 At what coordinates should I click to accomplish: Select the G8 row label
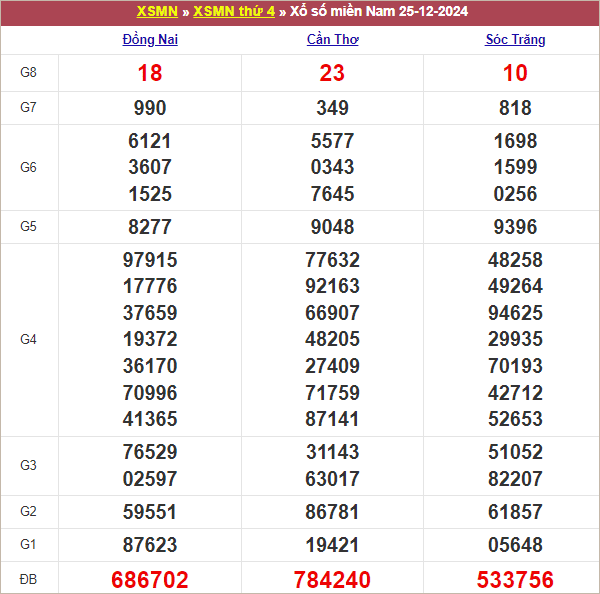coord(28,72)
